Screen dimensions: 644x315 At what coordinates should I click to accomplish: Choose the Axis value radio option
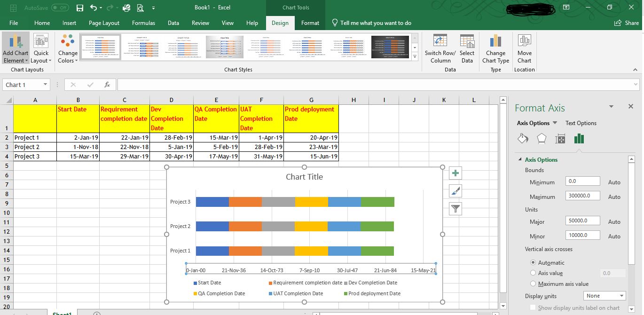[x=533, y=273]
